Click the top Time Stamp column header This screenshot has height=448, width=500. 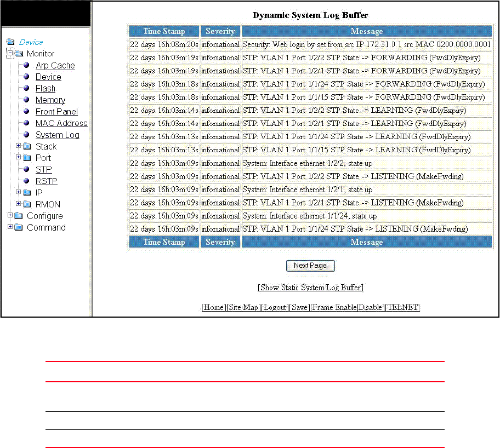coord(164,31)
